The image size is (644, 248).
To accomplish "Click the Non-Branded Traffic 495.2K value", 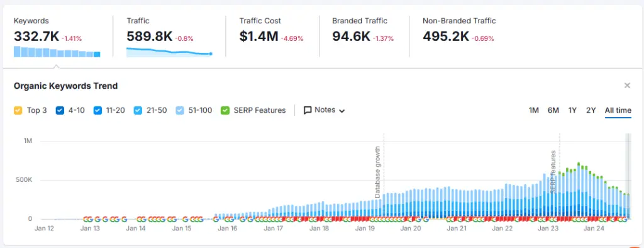I will pos(446,36).
